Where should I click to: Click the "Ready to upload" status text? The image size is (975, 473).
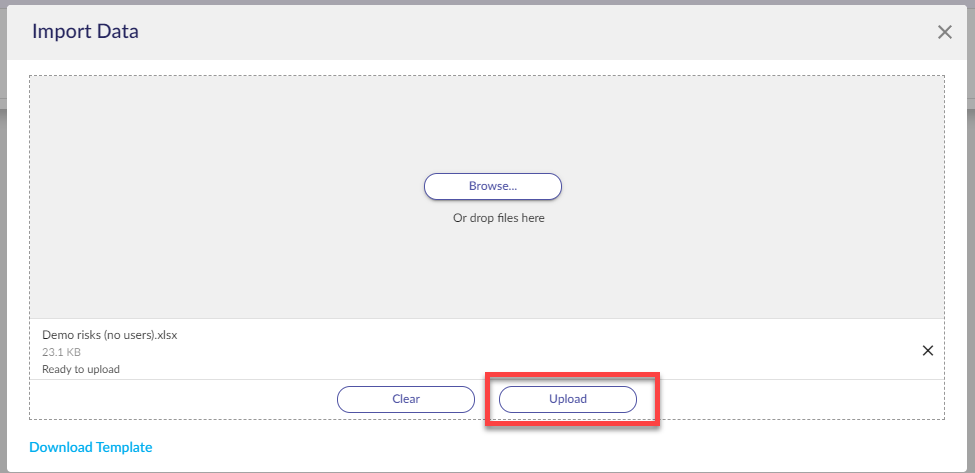click(x=81, y=369)
